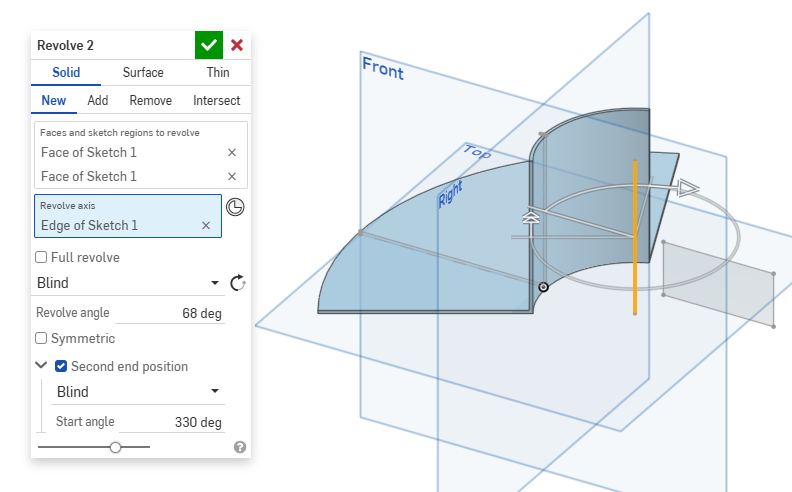792x492 pixels.
Task: Remove second Face of Sketch 1 selection
Action: tap(232, 176)
